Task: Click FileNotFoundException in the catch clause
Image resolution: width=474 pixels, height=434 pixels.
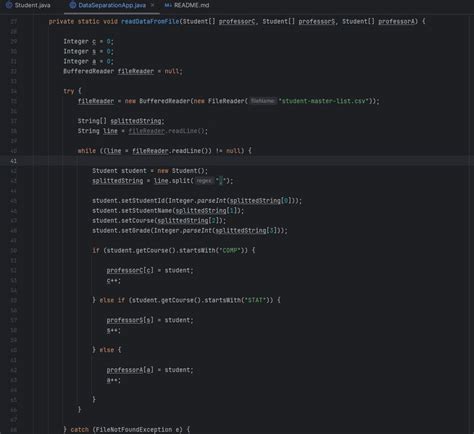Action: point(134,430)
